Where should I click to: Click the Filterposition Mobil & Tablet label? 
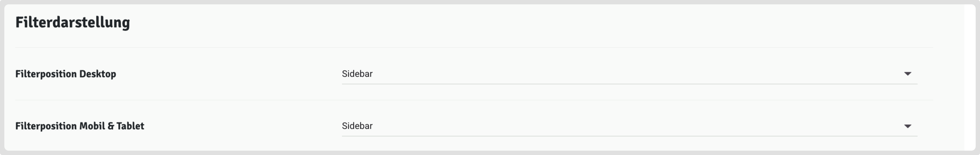click(x=80, y=126)
